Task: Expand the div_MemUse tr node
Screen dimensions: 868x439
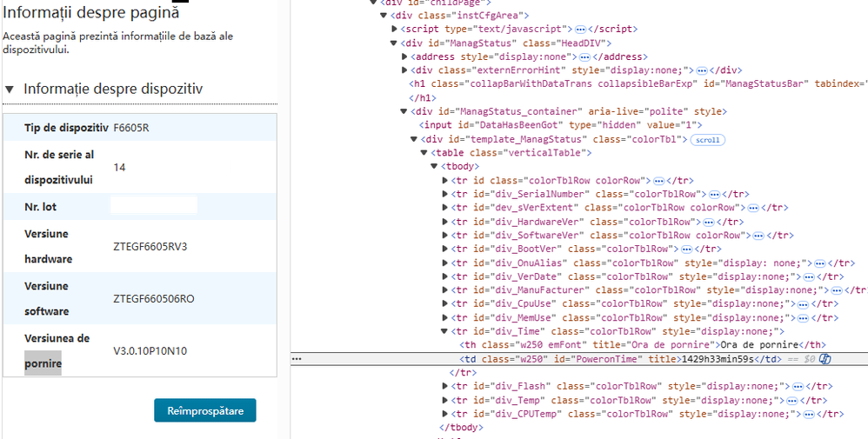Action: click(445, 318)
